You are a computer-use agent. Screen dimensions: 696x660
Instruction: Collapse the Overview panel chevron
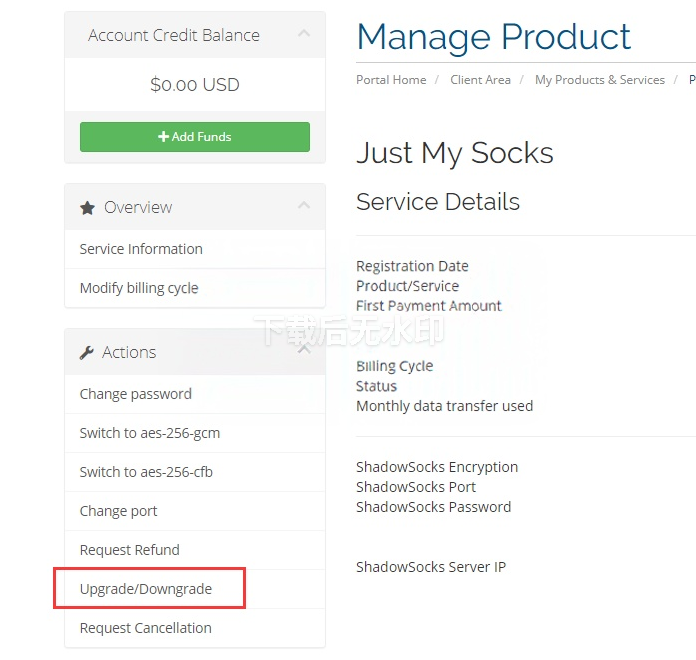[x=304, y=207]
